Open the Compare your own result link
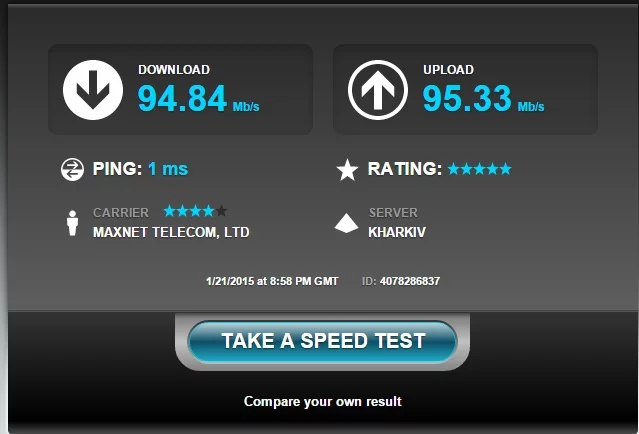 [x=323, y=401]
